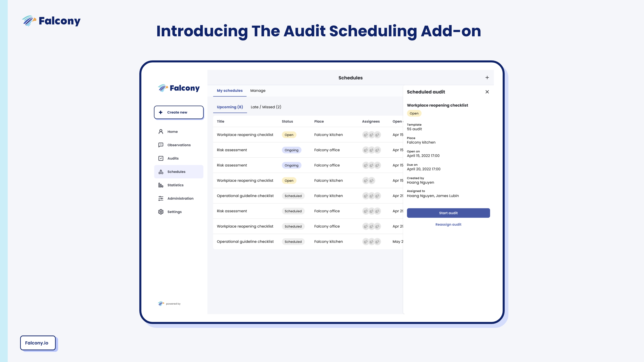Viewport: 644px width, 362px height.
Task: Click the add new schedule plus icon
Action: 487,78
